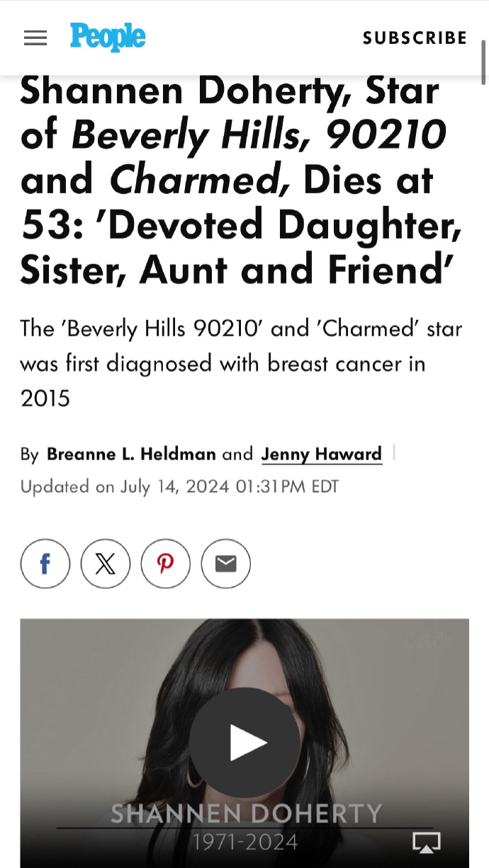Play the Shannen Doherty video
Screen dimensions: 489x868
pos(245,743)
